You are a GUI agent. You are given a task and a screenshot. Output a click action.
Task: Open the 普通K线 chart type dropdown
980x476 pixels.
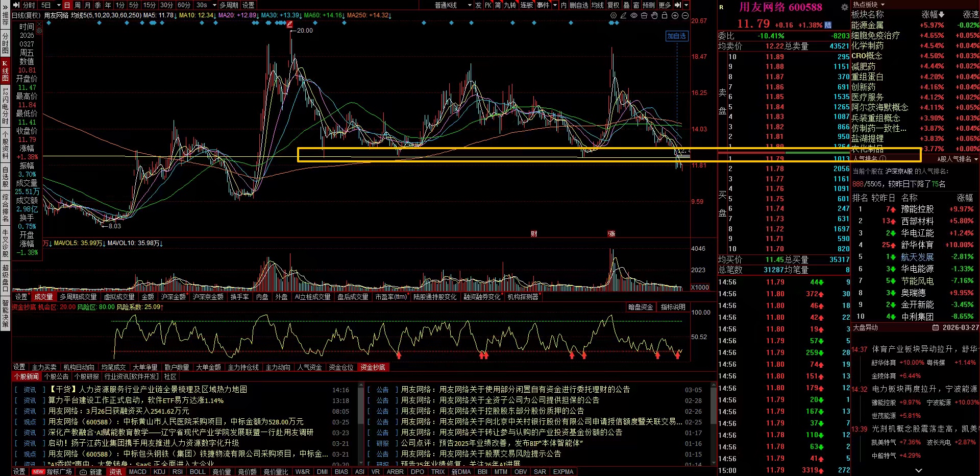(x=452, y=5)
